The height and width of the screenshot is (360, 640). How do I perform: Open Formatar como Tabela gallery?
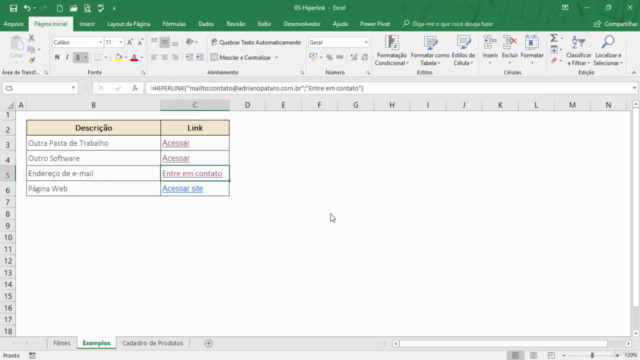(430, 51)
